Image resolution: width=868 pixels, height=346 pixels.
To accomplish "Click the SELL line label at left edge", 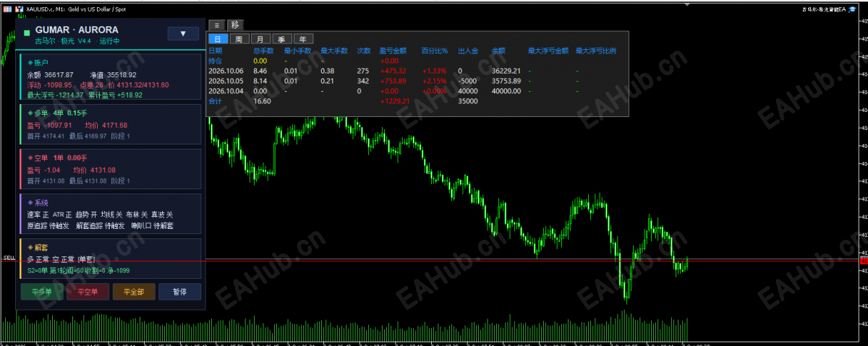I will point(9,257).
